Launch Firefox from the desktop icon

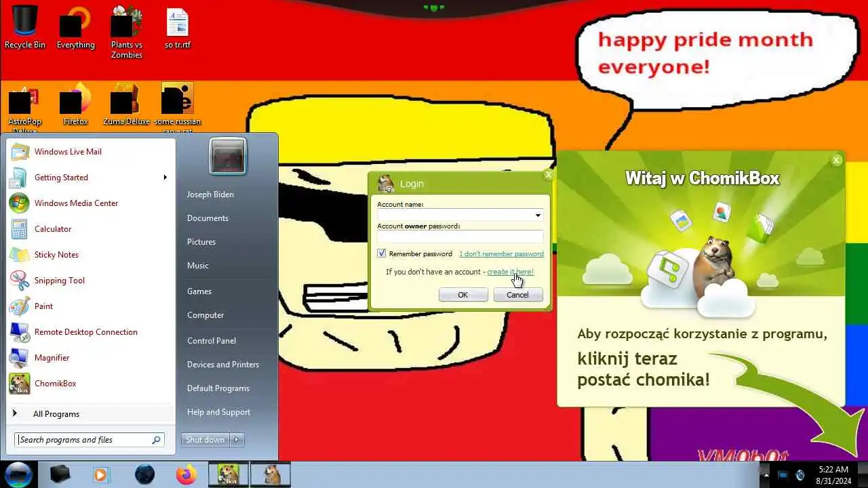pyautogui.click(x=75, y=104)
